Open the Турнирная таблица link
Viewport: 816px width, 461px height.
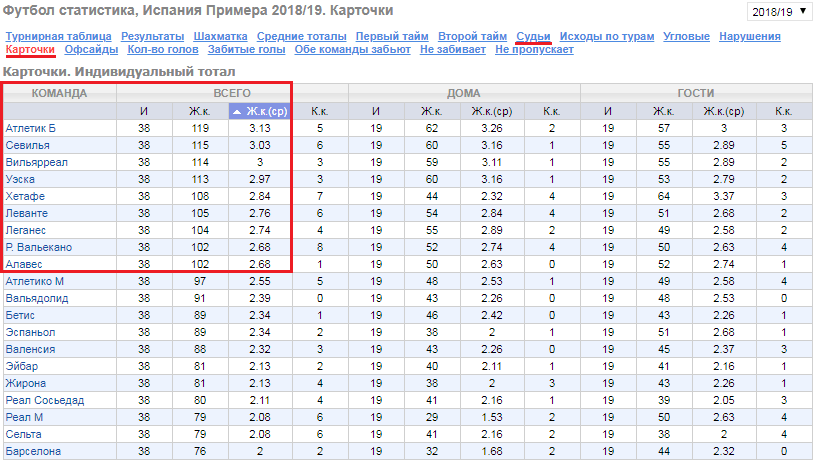point(58,36)
